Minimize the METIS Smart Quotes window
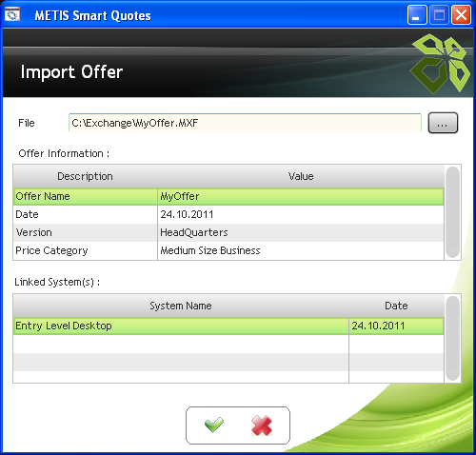The width and height of the screenshot is (476, 455). [x=417, y=15]
